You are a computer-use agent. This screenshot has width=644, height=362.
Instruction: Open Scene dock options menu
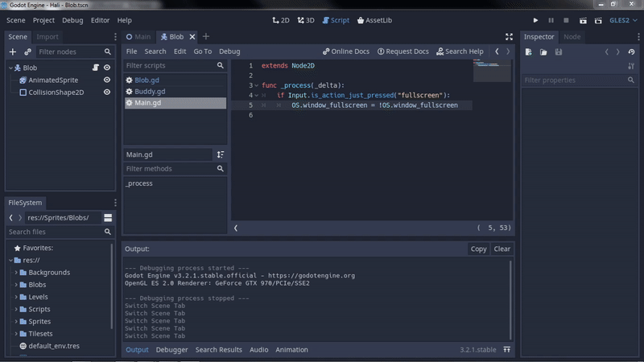click(115, 36)
